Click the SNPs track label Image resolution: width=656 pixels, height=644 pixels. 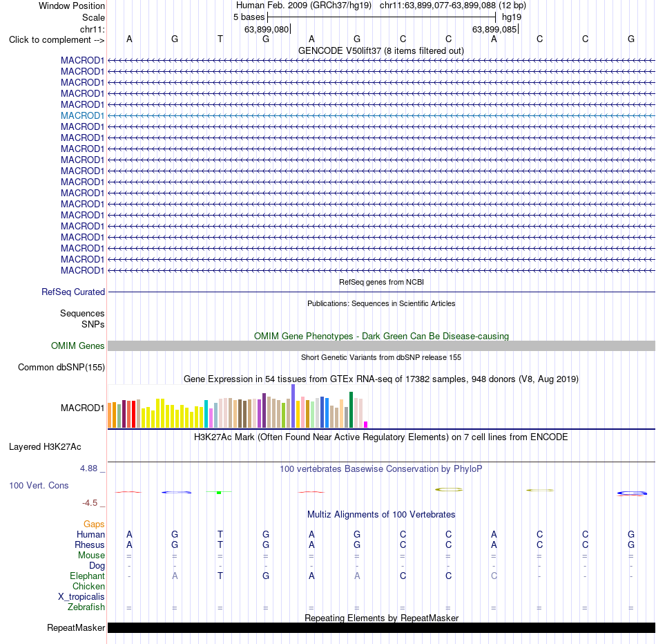93,324
